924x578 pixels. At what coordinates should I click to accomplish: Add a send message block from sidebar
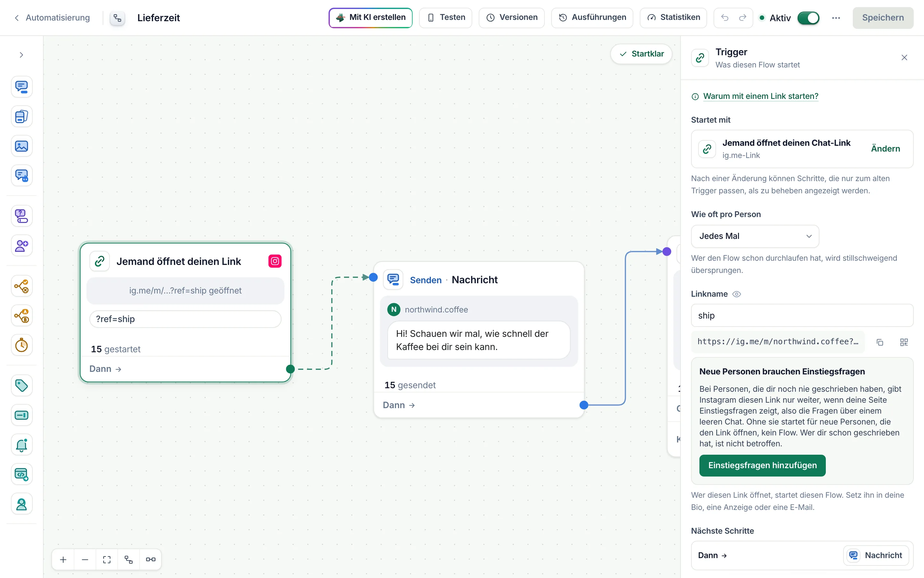pyautogui.click(x=21, y=87)
